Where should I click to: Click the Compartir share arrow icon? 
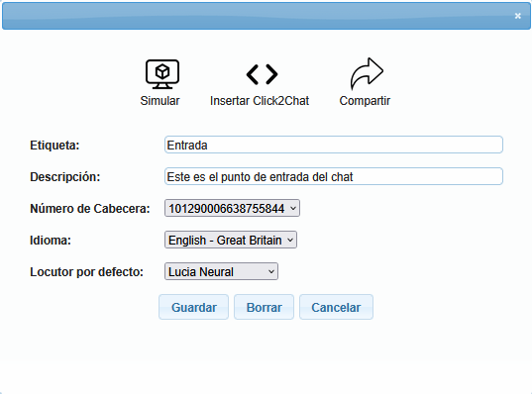click(367, 73)
